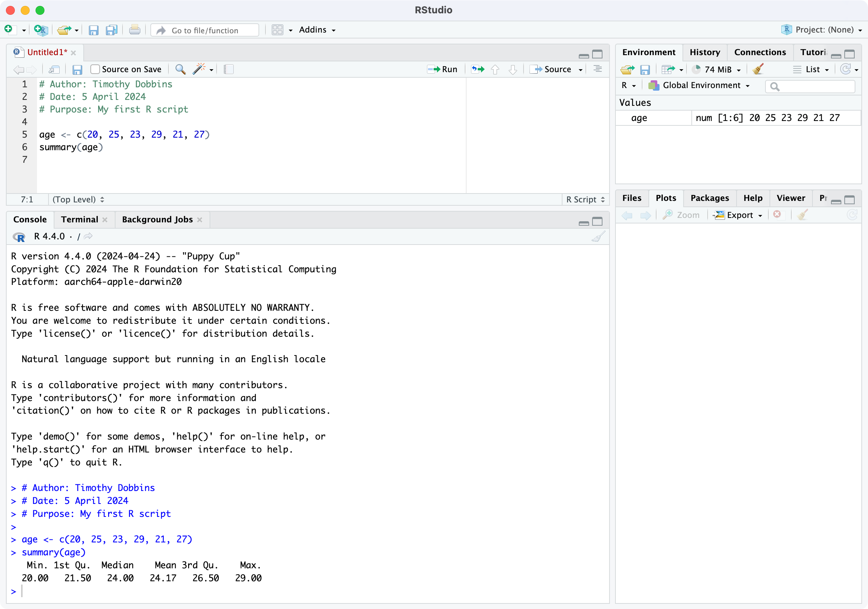The width and height of the screenshot is (868, 609).
Task: Click the re-run previous code icon
Action: pos(477,69)
